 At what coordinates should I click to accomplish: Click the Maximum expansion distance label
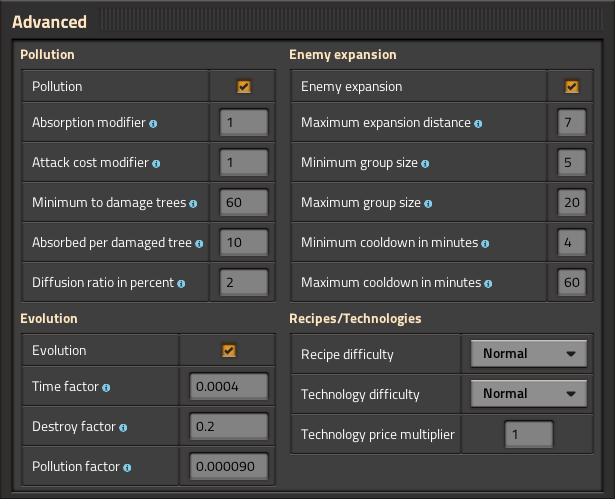pos(386,123)
